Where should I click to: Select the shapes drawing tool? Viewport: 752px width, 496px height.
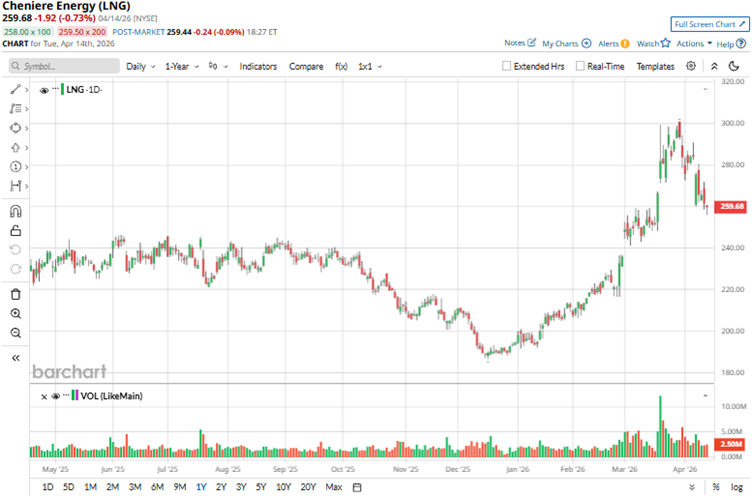pyautogui.click(x=15, y=128)
